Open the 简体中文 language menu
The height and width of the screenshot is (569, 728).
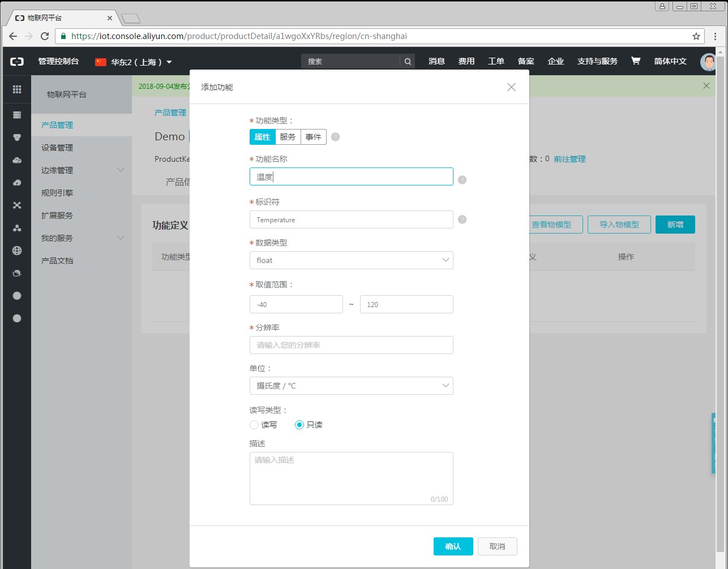click(670, 61)
